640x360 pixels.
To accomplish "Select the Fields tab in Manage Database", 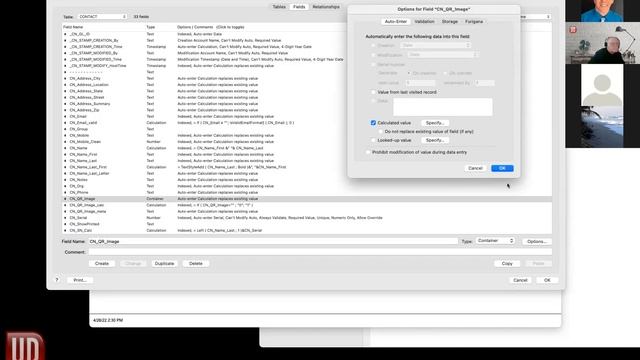I will coord(299,7).
